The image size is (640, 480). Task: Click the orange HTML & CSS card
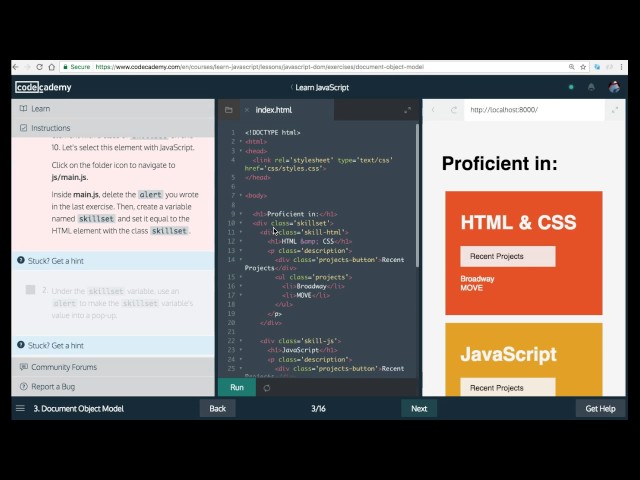point(524,253)
